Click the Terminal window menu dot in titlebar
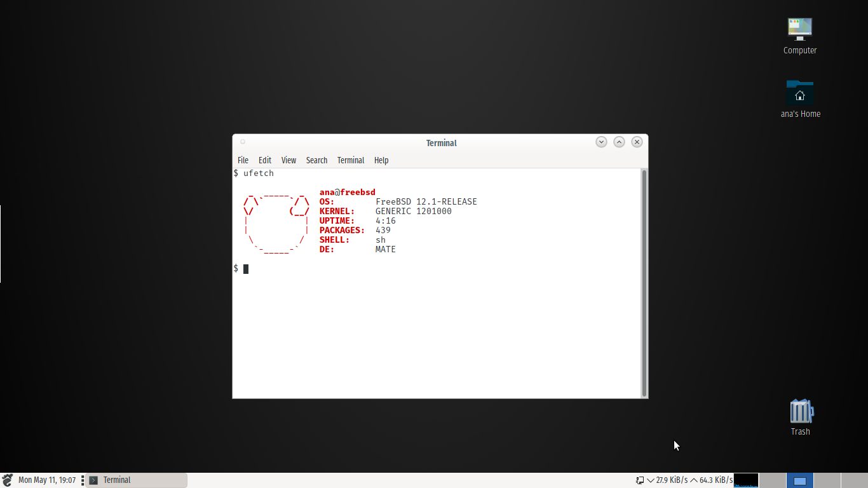The height and width of the screenshot is (488, 868). 243,142
